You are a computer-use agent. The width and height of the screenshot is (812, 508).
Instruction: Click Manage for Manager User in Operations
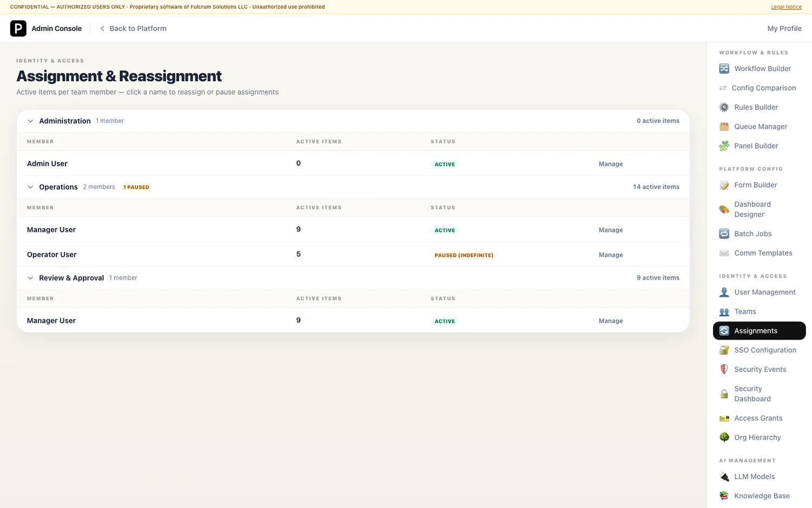(x=611, y=230)
